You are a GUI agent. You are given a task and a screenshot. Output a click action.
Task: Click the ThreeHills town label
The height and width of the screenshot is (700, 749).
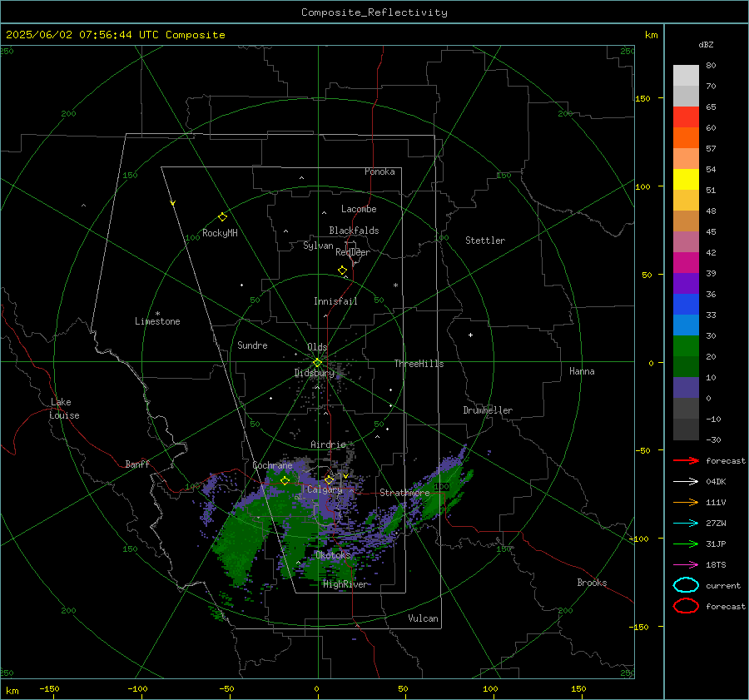coord(419,364)
